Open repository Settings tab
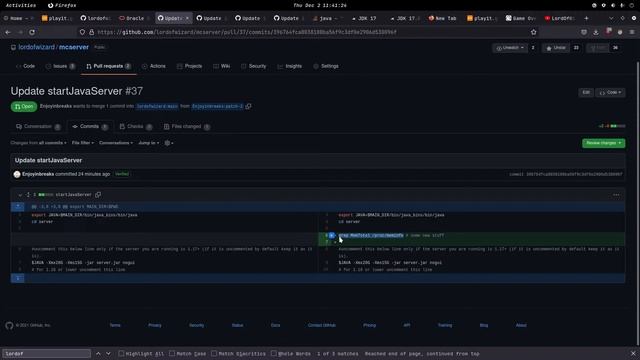 326,66
